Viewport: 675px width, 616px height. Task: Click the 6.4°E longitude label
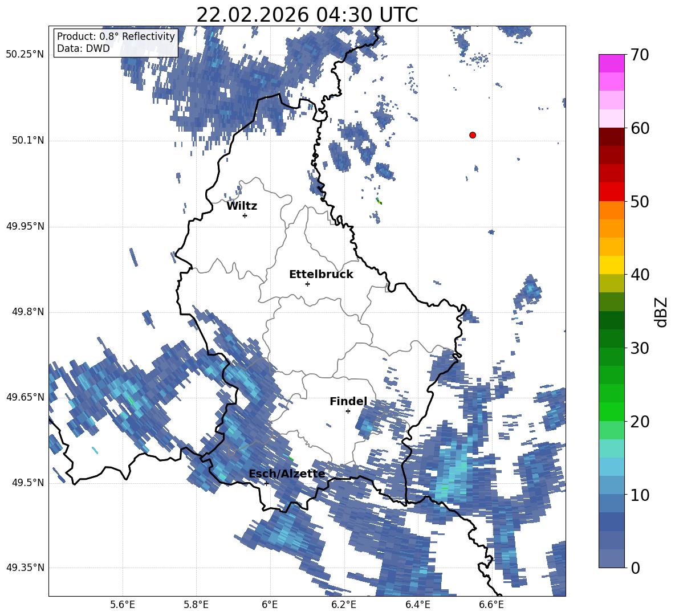click(417, 605)
